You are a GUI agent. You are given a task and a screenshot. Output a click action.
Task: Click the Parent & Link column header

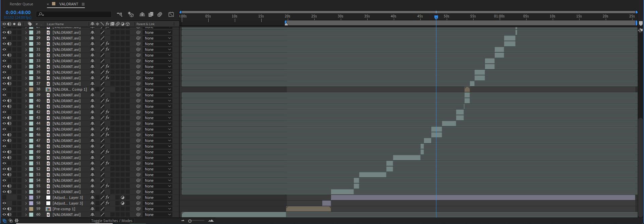145,24
